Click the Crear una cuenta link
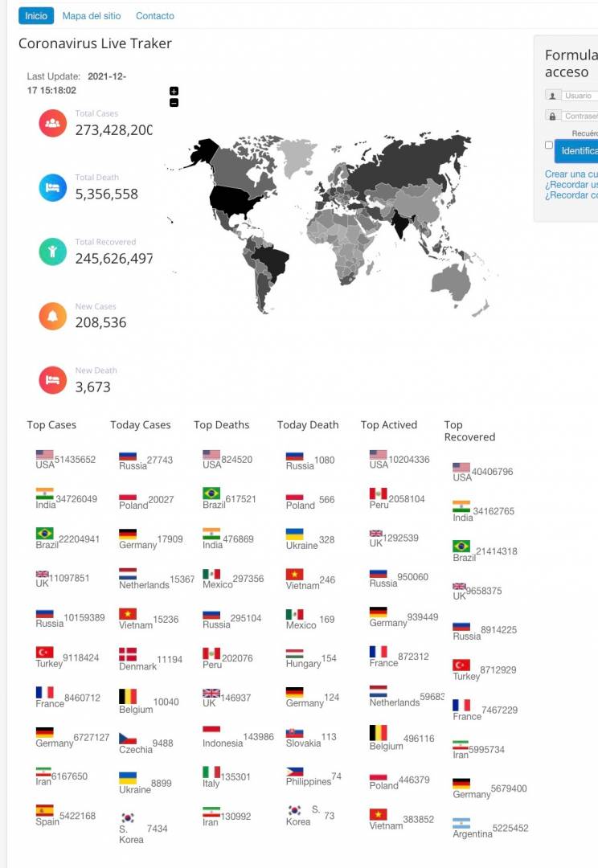This screenshot has width=598, height=868. point(571,174)
